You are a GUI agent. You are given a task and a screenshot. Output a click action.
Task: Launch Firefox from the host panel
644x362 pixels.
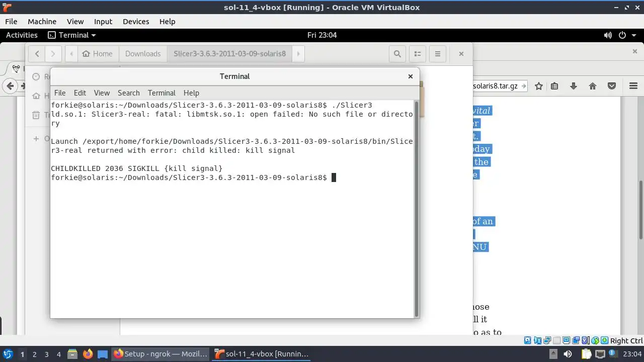[88, 354]
